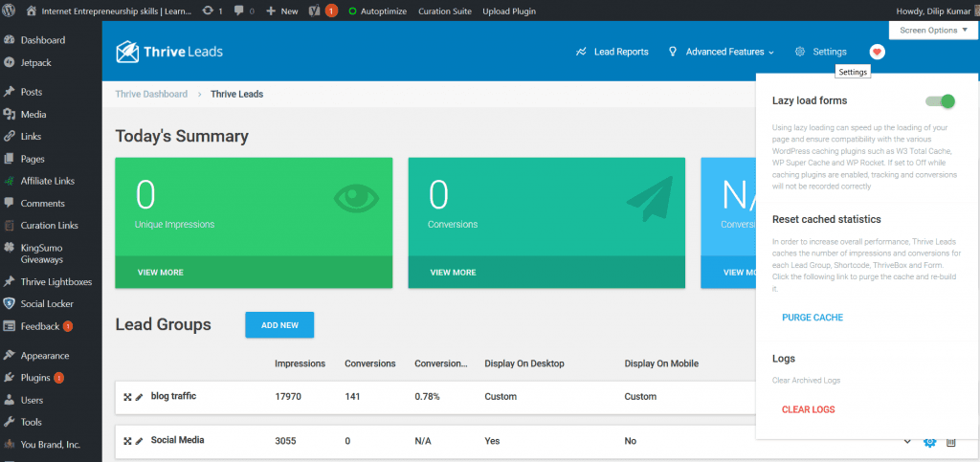Click the updates refresh icon in admin bar

click(x=210, y=11)
